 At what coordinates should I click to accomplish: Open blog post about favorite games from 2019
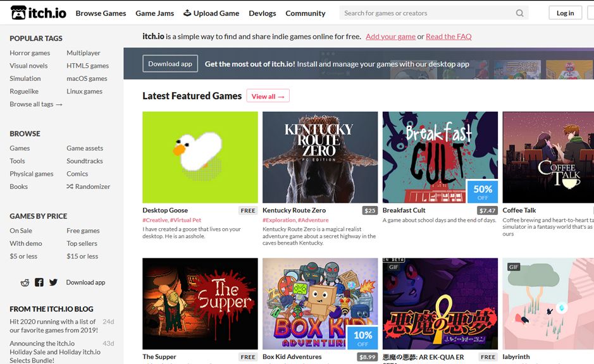[54, 326]
